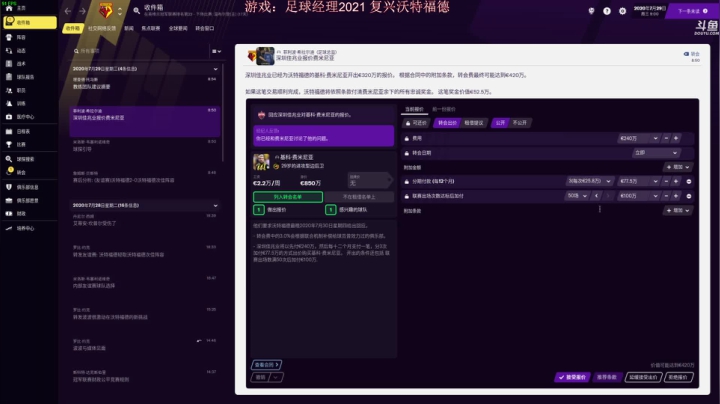Switch to the News (新闻) tab
The width and height of the screenshot is (720, 404).
(x=129, y=28)
